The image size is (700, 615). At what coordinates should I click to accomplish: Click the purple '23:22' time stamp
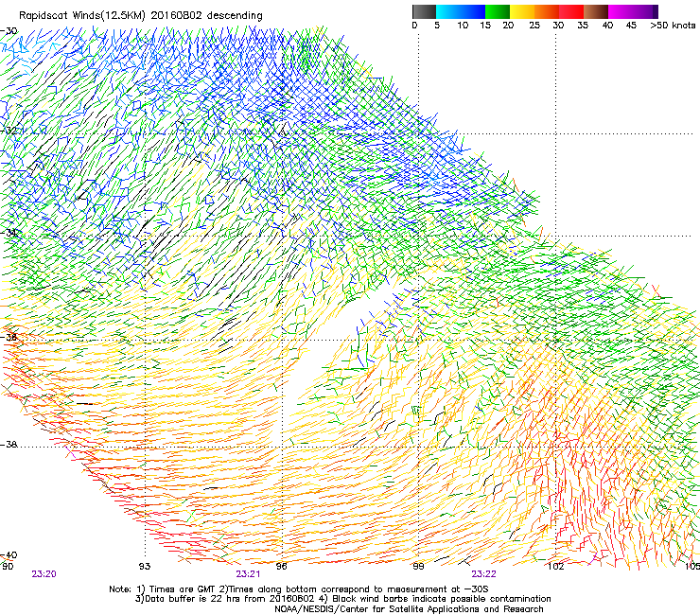[484, 574]
